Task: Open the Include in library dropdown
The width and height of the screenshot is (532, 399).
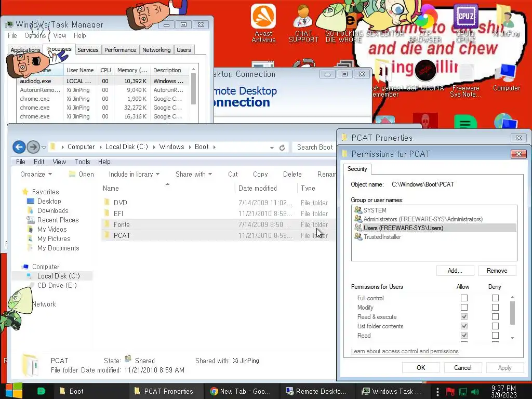Action: click(x=134, y=174)
